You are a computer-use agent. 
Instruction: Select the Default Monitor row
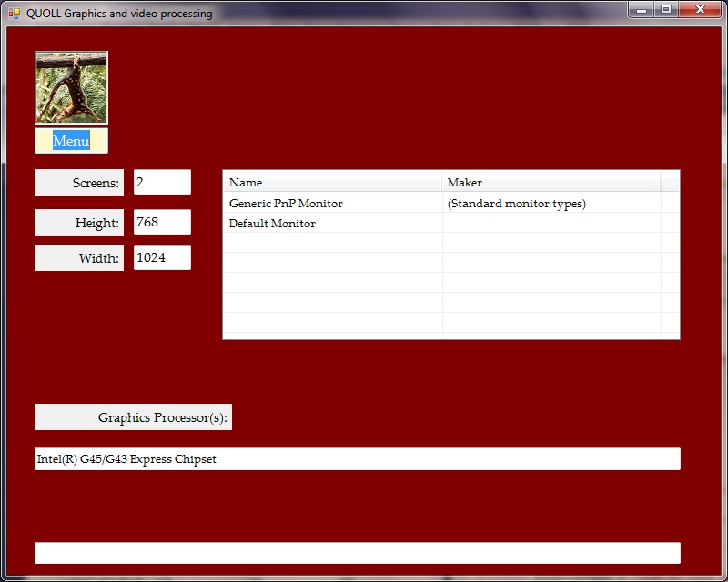(x=272, y=224)
